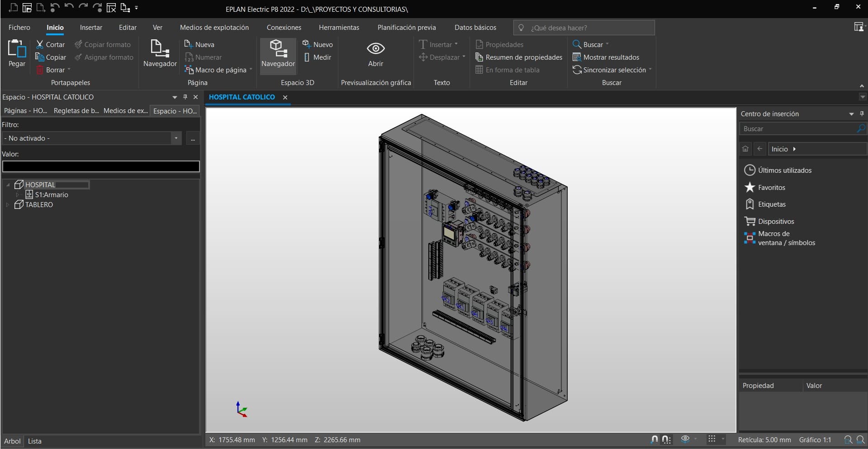Select the Medir measuring tool
The image size is (868, 449).
pyautogui.click(x=318, y=57)
